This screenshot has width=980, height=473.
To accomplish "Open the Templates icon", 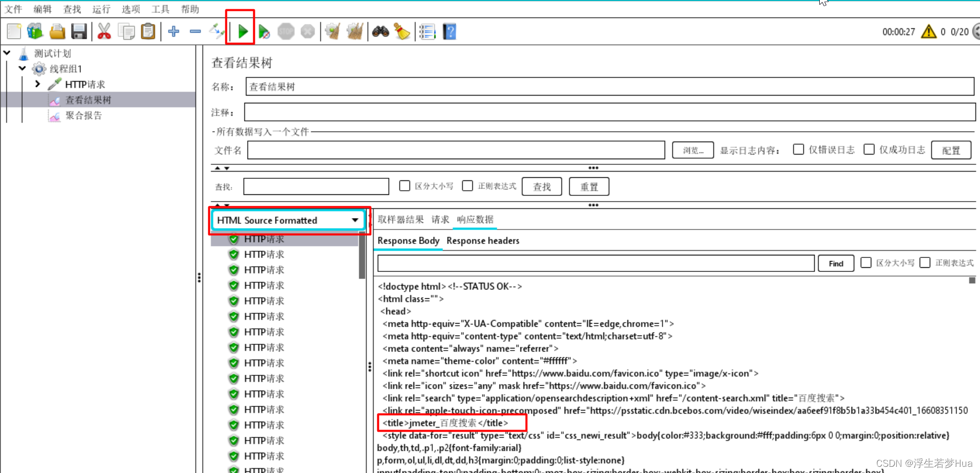I will (35, 32).
